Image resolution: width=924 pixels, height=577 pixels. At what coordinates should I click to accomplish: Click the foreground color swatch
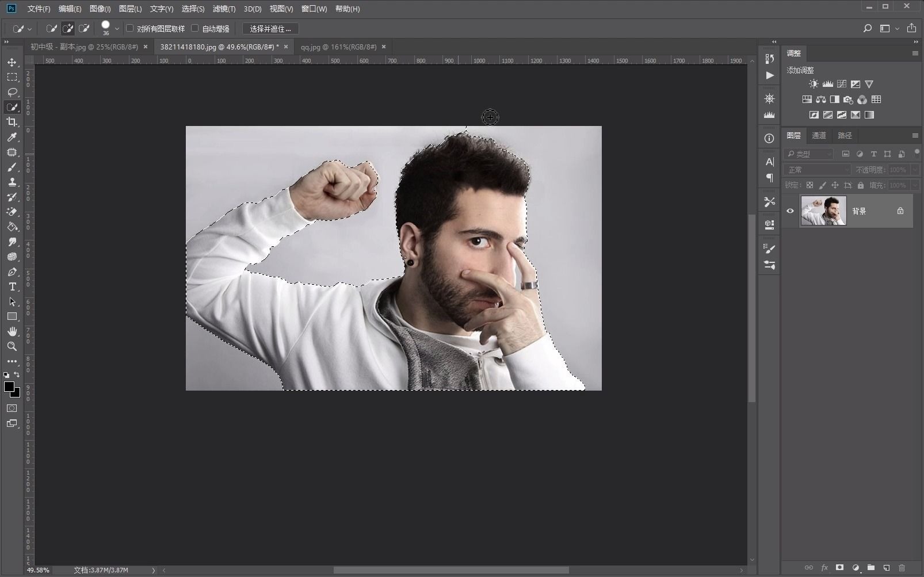[x=9, y=387]
